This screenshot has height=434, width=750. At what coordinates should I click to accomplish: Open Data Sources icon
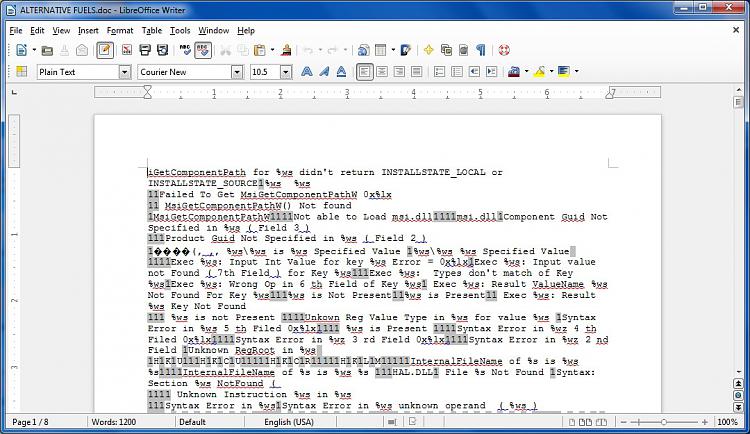pos(463,50)
